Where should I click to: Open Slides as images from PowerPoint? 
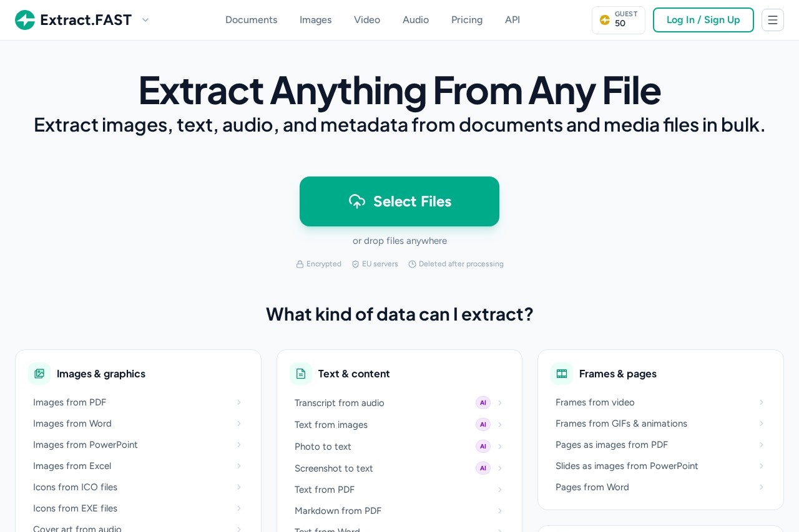click(x=660, y=466)
